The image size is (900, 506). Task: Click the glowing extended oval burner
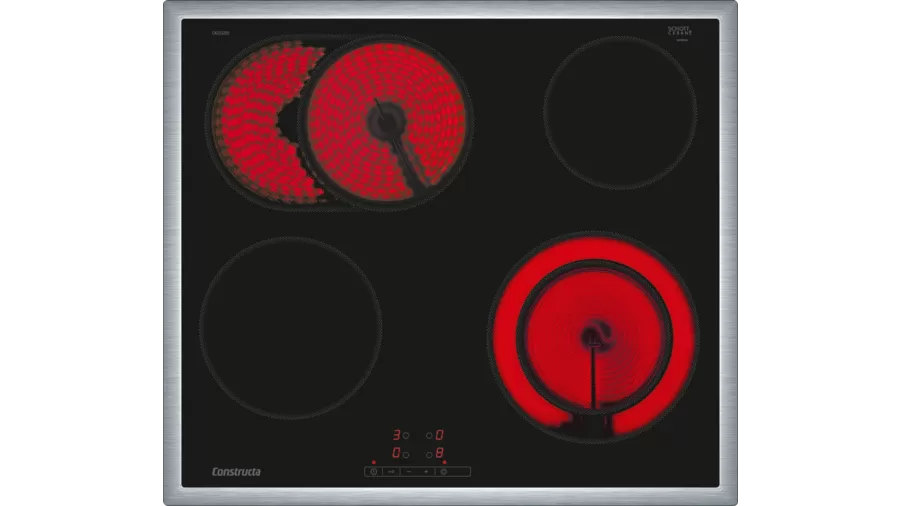(x=338, y=122)
